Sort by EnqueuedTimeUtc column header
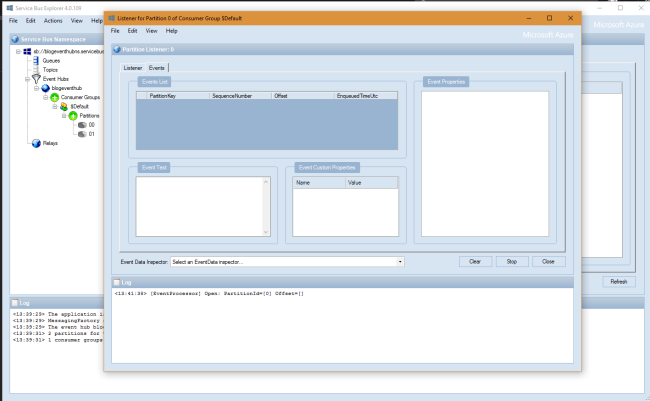The height and width of the screenshot is (401, 650). pos(366,96)
